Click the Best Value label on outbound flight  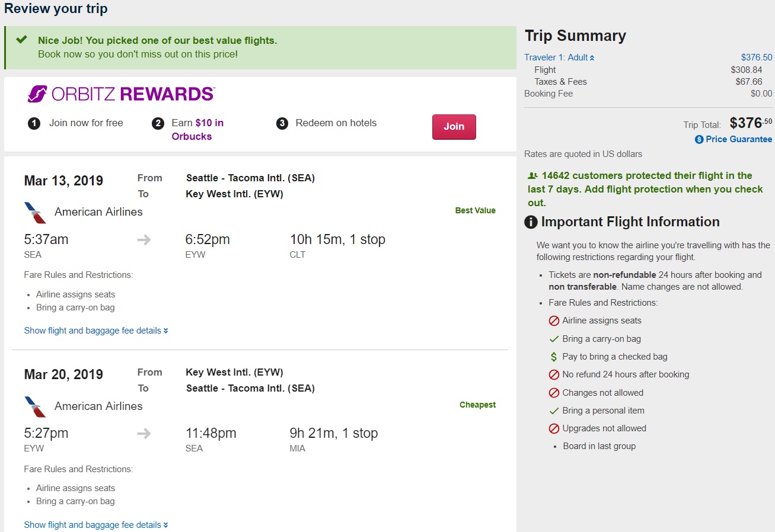475,210
